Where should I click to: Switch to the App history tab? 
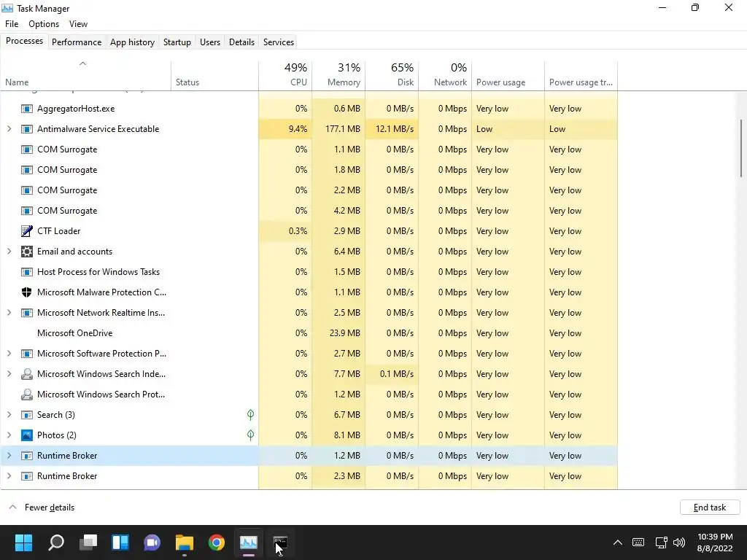(133, 42)
